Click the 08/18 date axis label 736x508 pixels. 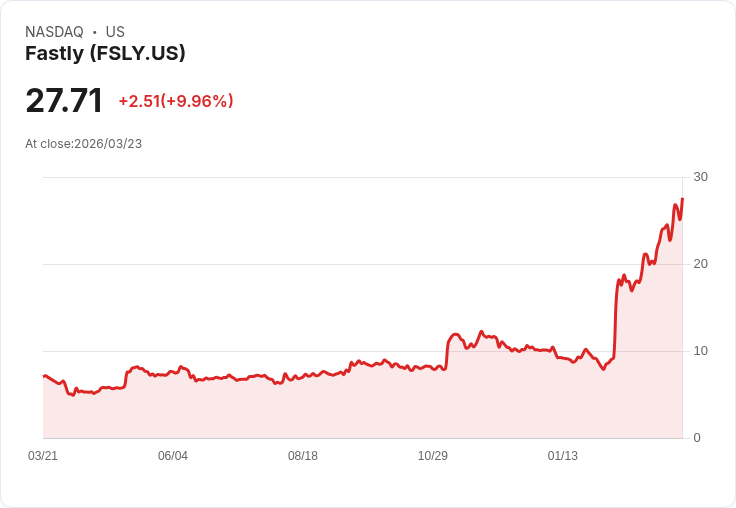pos(303,456)
